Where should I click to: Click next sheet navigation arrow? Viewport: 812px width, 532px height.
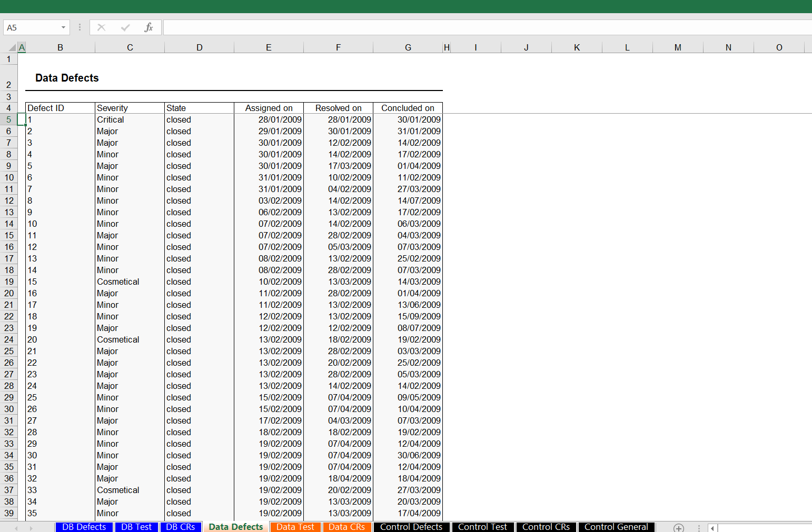point(31,528)
